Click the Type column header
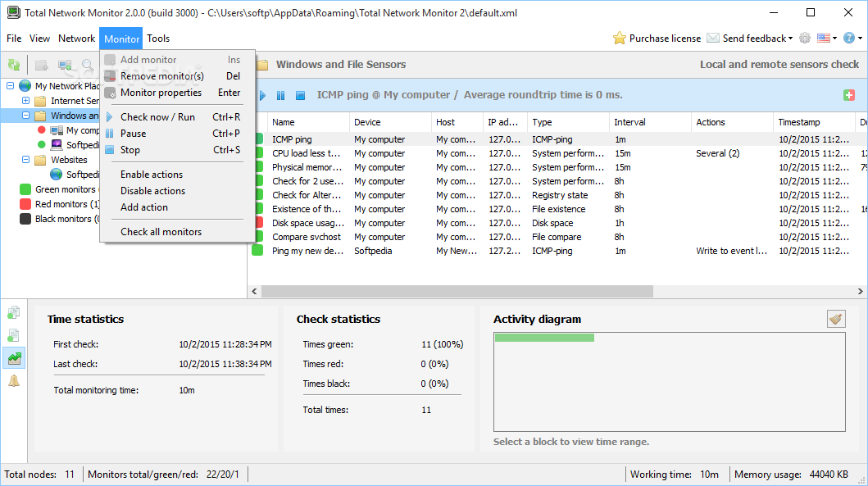 tap(568, 122)
